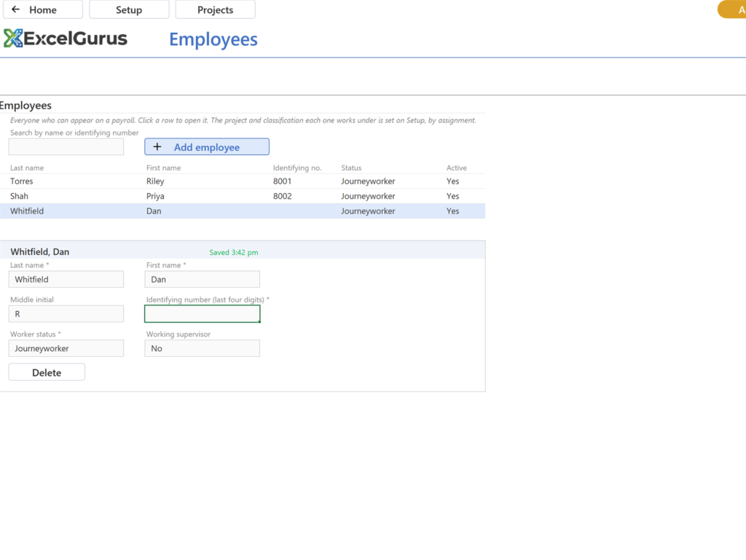Click the Active Yes value for Shah
746x560 pixels.
click(x=452, y=196)
